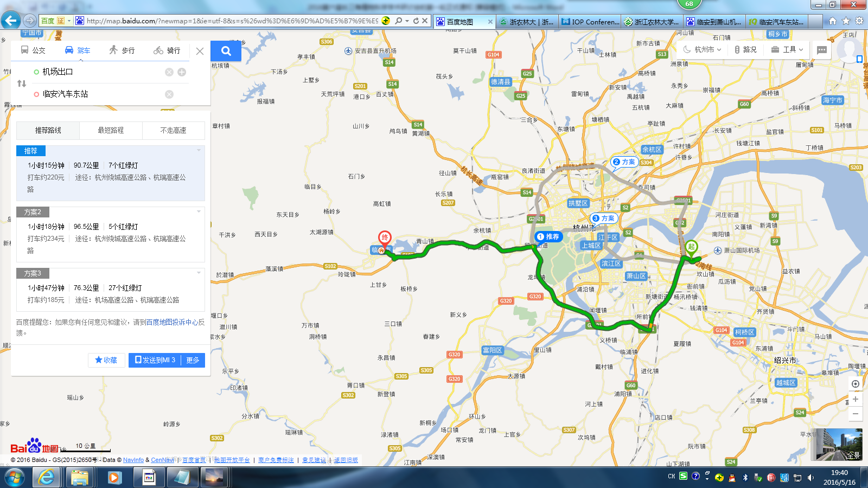The height and width of the screenshot is (488, 868).
Task: Switch to 不走高速 route tab
Action: click(174, 130)
